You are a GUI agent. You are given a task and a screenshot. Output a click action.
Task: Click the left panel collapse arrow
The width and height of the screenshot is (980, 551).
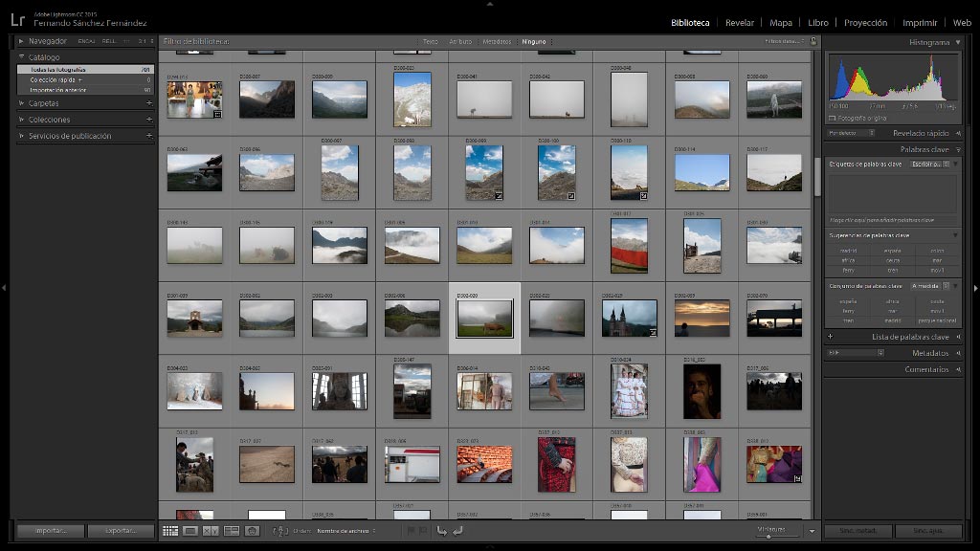point(4,288)
